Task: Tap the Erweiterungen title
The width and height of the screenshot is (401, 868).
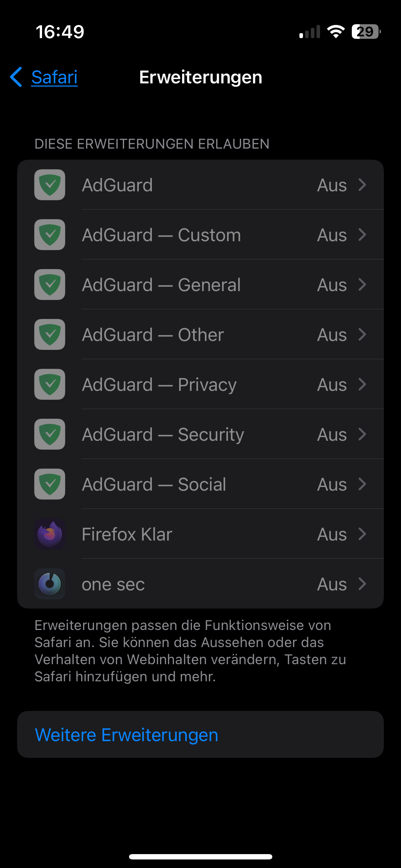Action: point(200,77)
